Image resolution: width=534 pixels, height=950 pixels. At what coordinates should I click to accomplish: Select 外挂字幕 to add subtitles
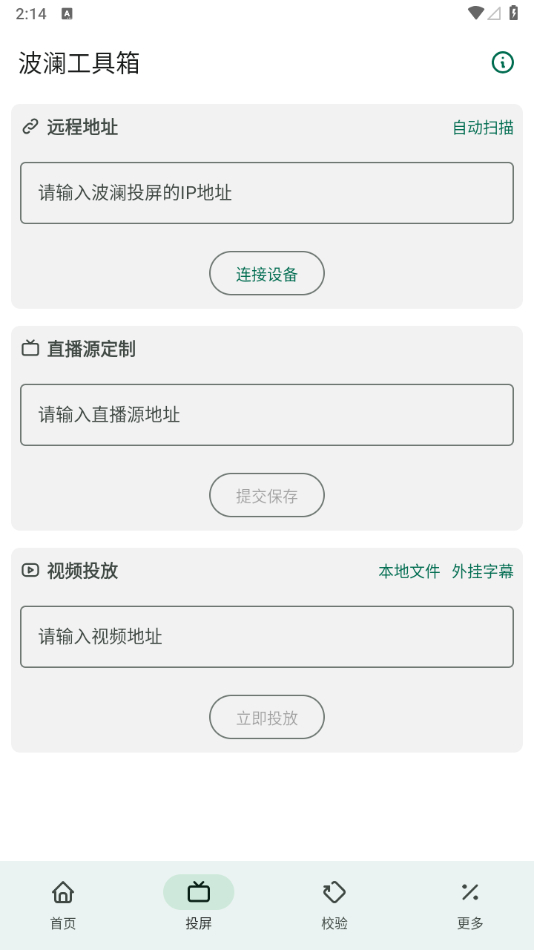[x=482, y=571]
